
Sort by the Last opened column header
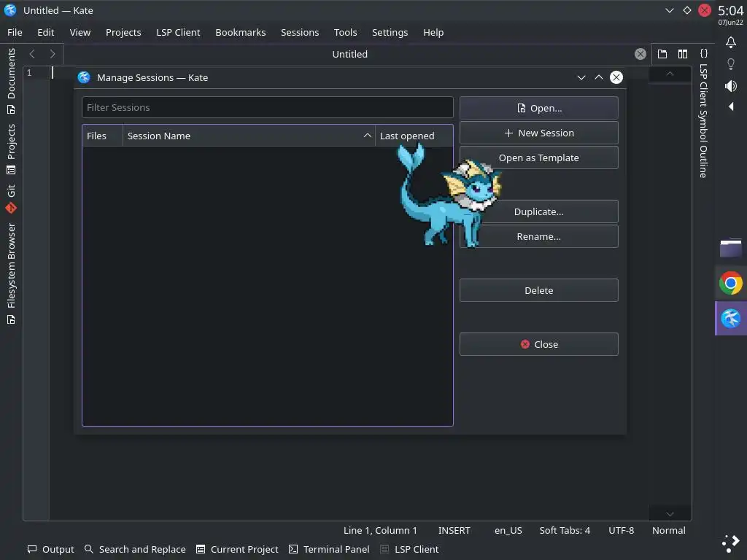pyautogui.click(x=414, y=136)
